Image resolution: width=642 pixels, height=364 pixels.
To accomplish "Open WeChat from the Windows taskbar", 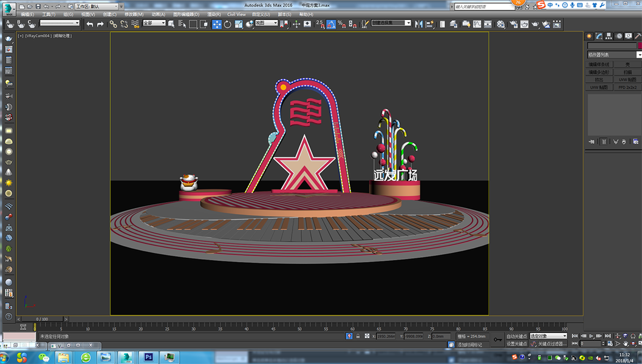I will [x=43, y=358].
